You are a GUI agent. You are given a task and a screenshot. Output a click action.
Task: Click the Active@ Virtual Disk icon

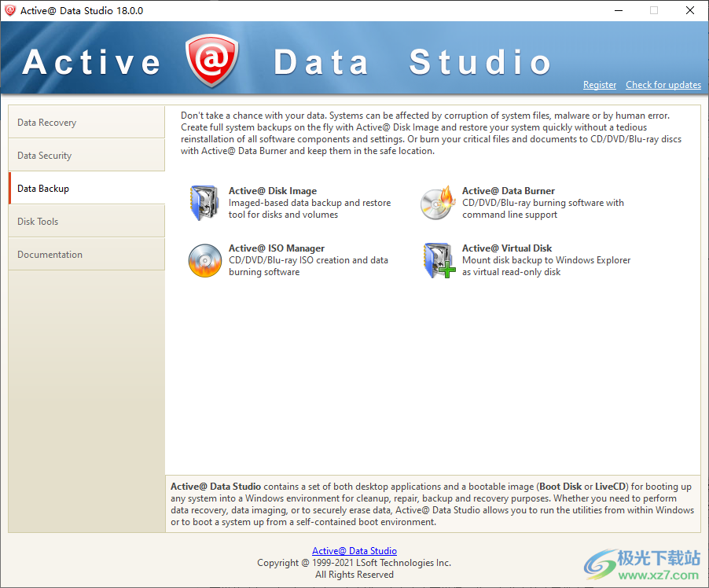coord(438,261)
